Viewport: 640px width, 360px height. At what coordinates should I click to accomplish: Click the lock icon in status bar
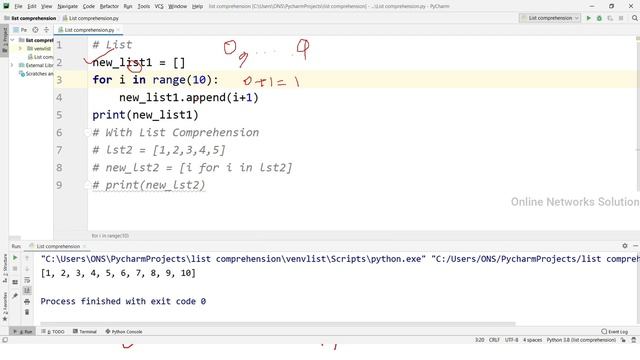point(624,340)
